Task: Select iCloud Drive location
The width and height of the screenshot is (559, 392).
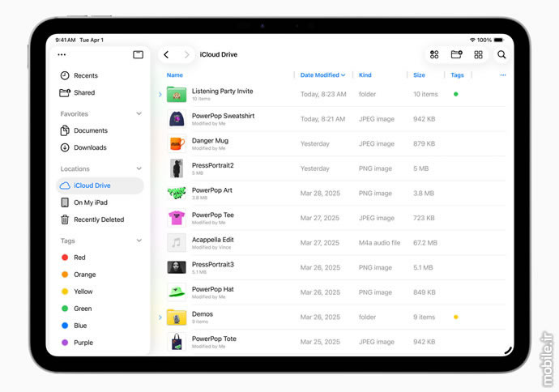Action: click(100, 185)
